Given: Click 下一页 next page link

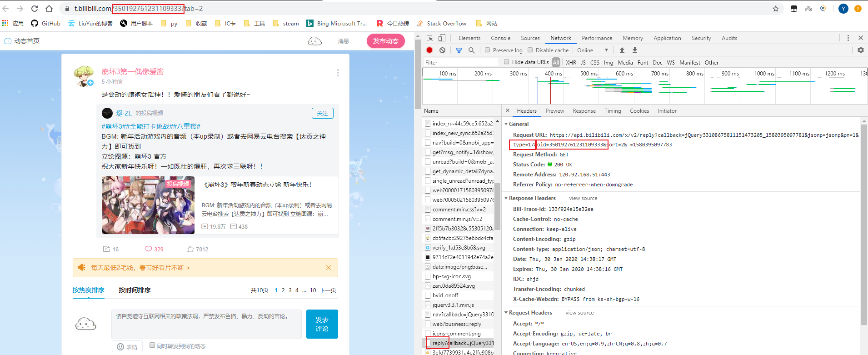Looking at the screenshot, I should tap(328, 290).
